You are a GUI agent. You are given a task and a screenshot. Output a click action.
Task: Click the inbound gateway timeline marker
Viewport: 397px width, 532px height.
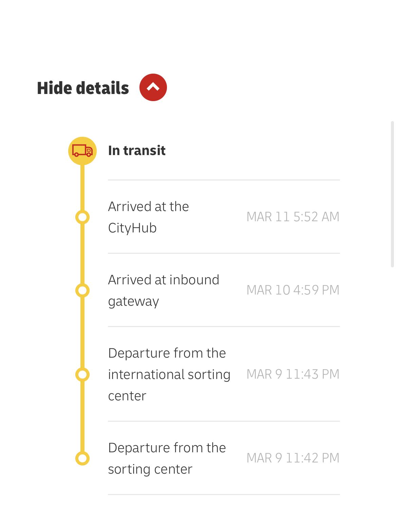click(82, 290)
